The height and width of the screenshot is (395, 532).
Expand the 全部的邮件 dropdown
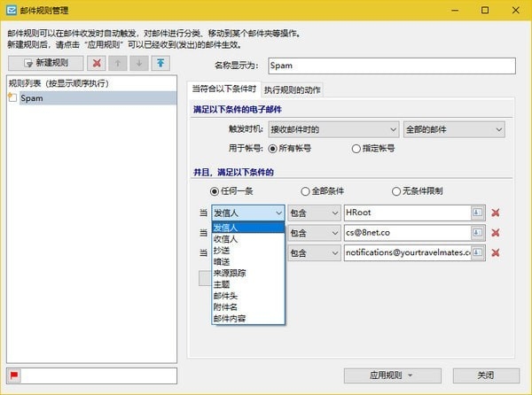[x=454, y=129]
